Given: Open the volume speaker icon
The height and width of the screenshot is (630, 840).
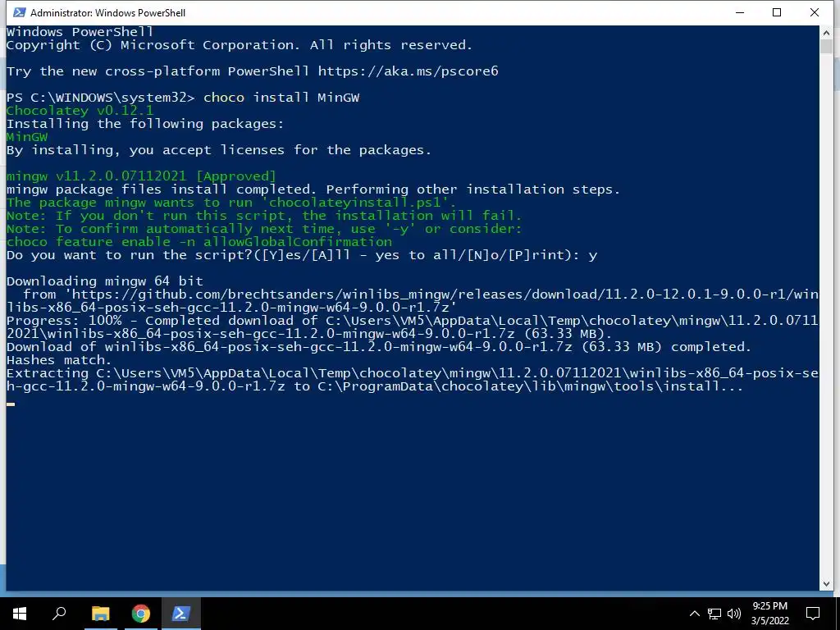Looking at the screenshot, I should (734, 614).
